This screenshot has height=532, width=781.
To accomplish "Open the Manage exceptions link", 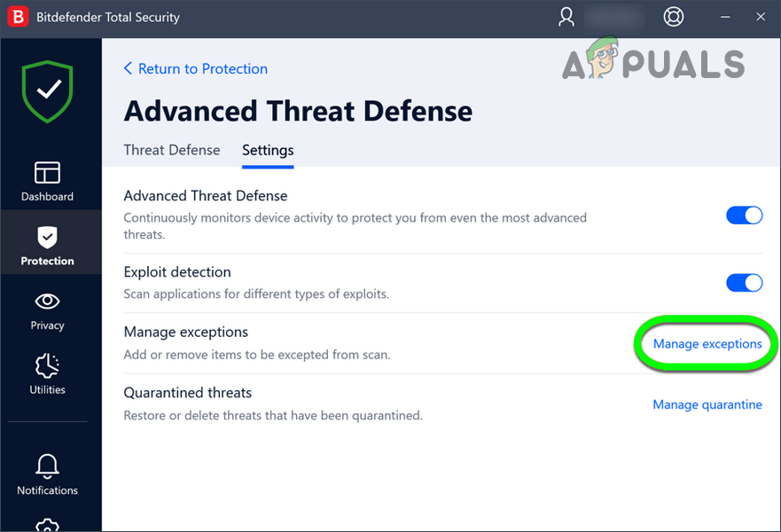I will pyautogui.click(x=707, y=344).
